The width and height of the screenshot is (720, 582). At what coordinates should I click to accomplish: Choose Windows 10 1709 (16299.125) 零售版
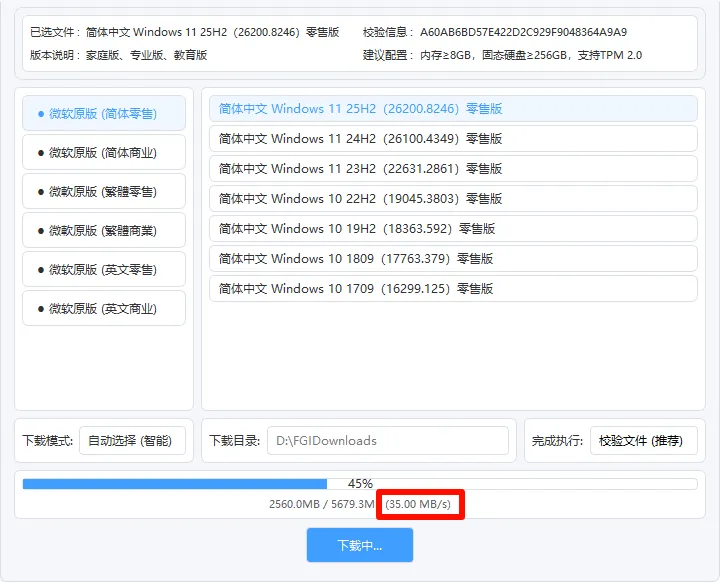[453, 288]
